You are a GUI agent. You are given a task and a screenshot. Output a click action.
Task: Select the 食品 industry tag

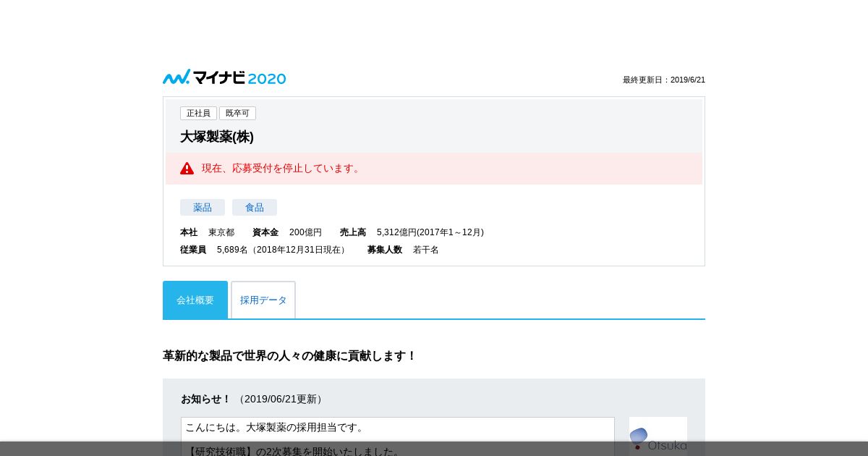point(255,208)
